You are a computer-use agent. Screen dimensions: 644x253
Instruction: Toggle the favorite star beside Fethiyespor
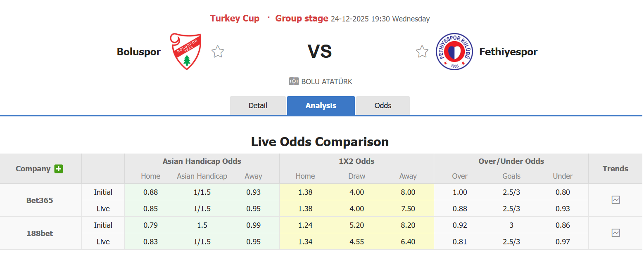pos(422,51)
